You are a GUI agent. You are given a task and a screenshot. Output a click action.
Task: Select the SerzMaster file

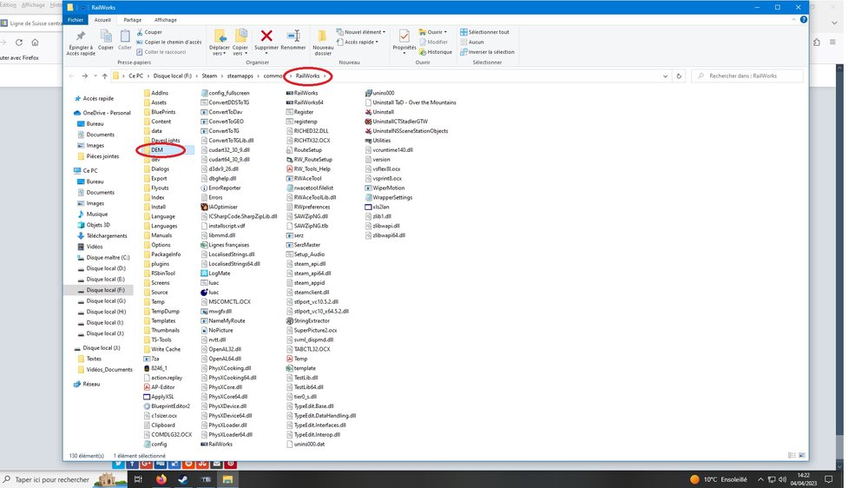coord(306,245)
